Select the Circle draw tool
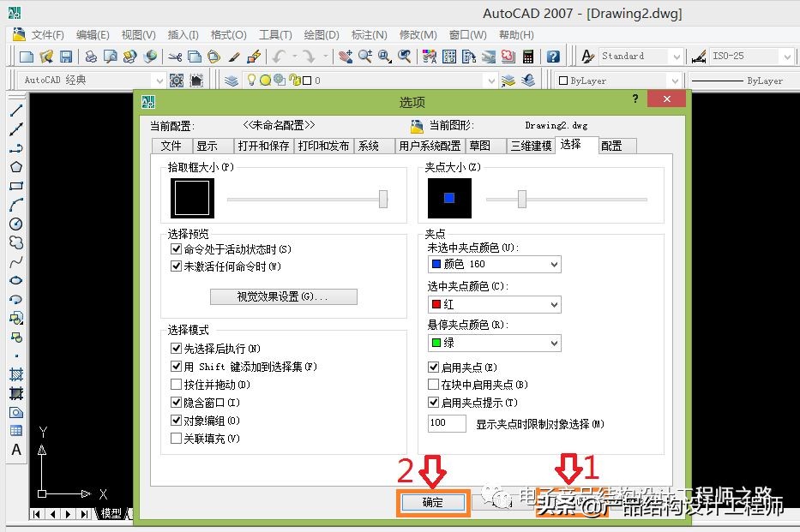Screen dimensions: 800x532 click(16, 224)
